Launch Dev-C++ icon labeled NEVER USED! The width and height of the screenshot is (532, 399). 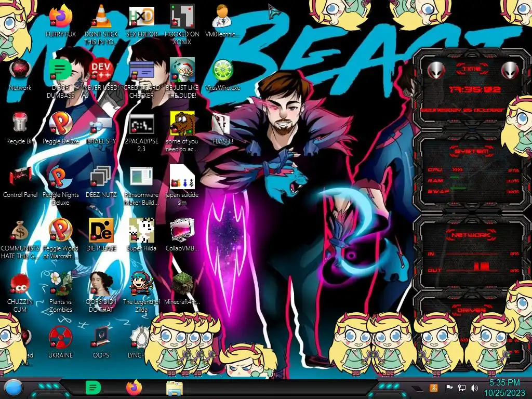coord(101,70)
